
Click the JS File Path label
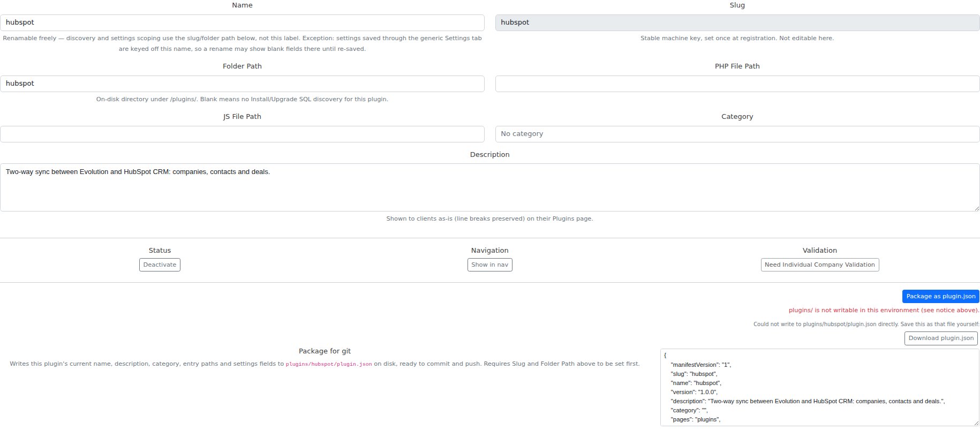pyautogui.click(x=242, y=117)
